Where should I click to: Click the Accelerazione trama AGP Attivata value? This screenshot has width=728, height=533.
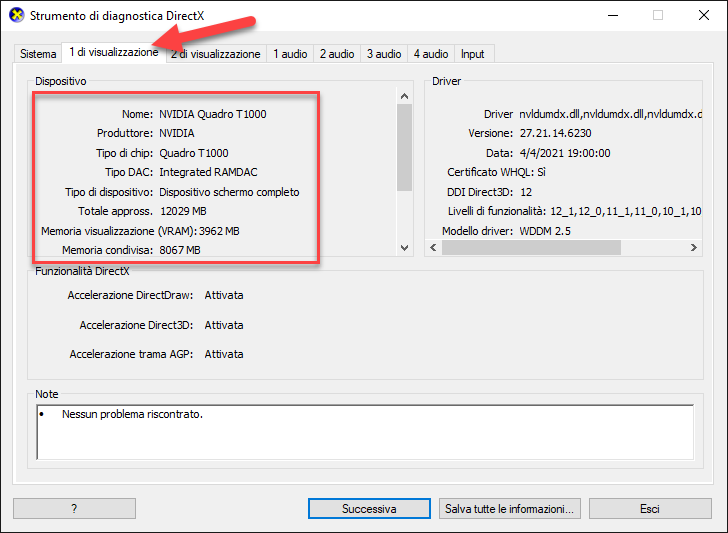(x=224, y=354)
